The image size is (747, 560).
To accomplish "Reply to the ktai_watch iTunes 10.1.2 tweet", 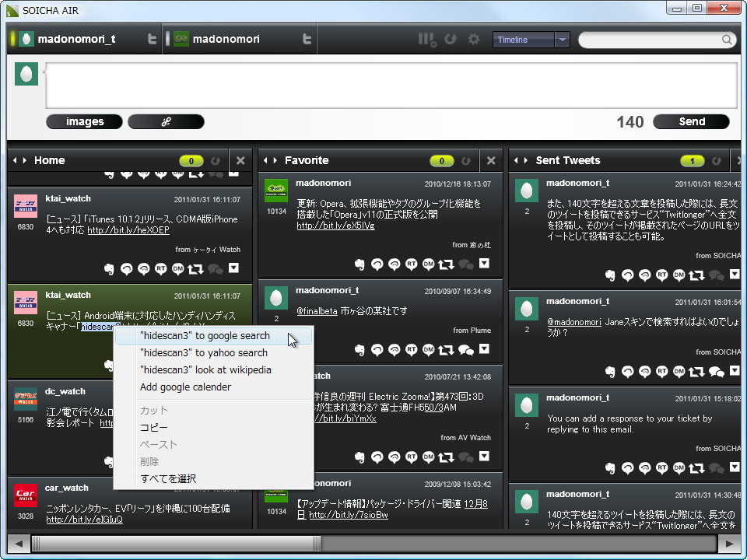I will pos(126,269).
